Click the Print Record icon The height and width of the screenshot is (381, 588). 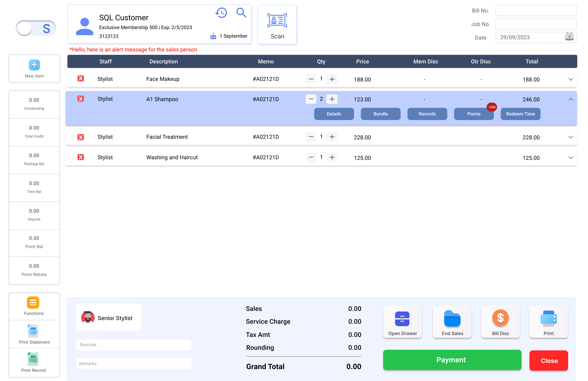point(33,359)
